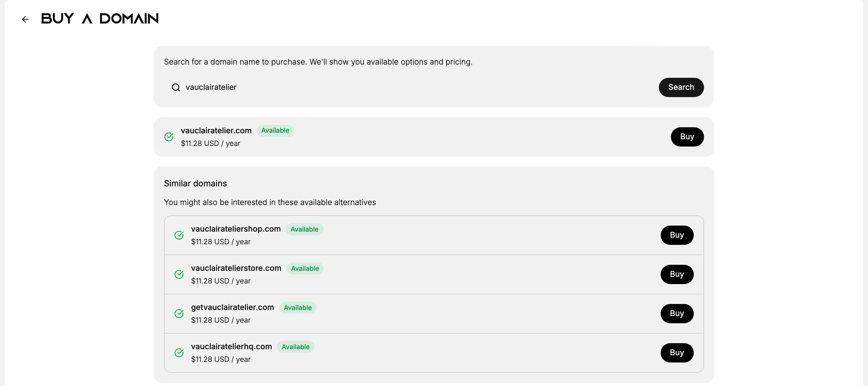This screenshot has height=386, width=868.
Task: Click the Similar domains heading
Action: [x=195, y=183]
